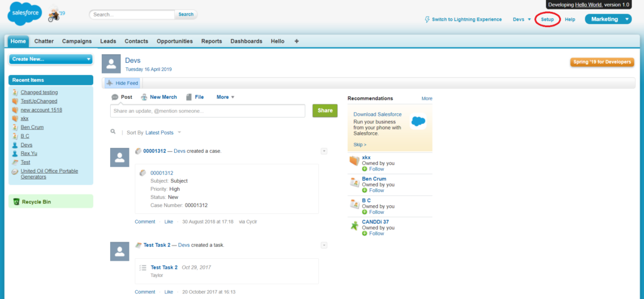Viewport: 644px width, 299px height.
Task: Open case link 00001312 in detail card
Action: point(162,173)
